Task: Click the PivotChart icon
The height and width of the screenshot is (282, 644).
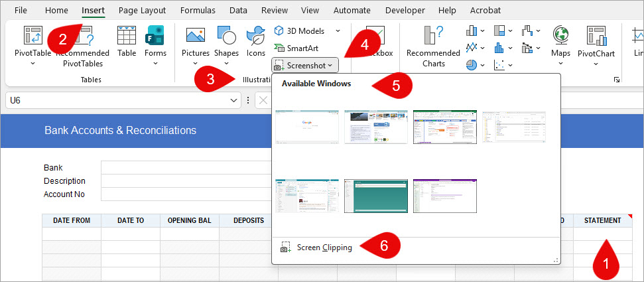Action: [596, 40]
